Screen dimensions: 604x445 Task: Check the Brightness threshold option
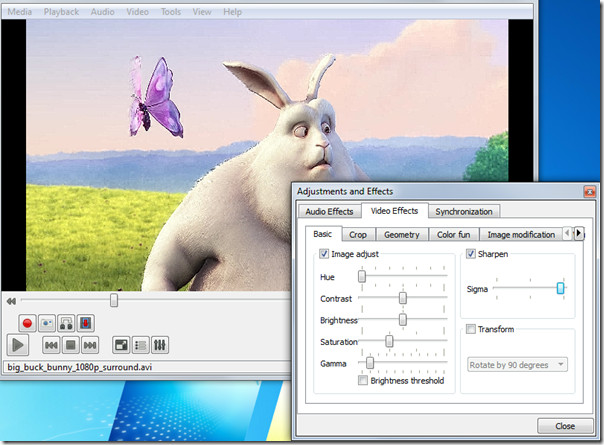pyautogui.click(x=363, y=381)
